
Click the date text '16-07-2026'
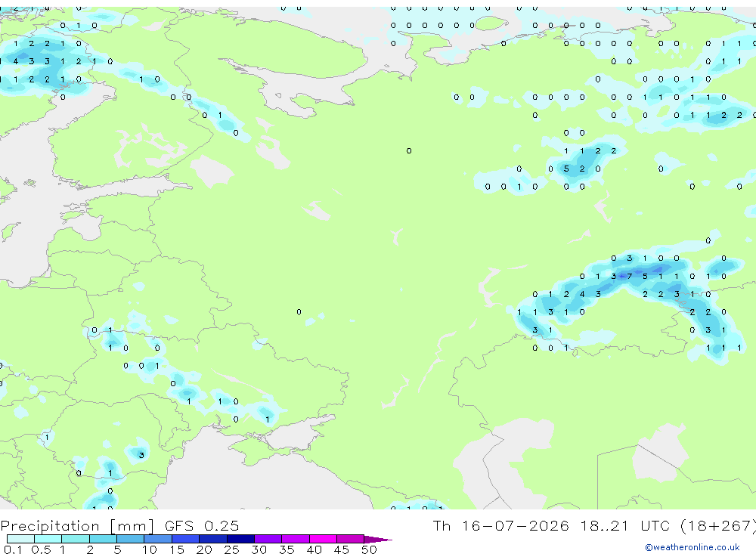click(515, 525)
